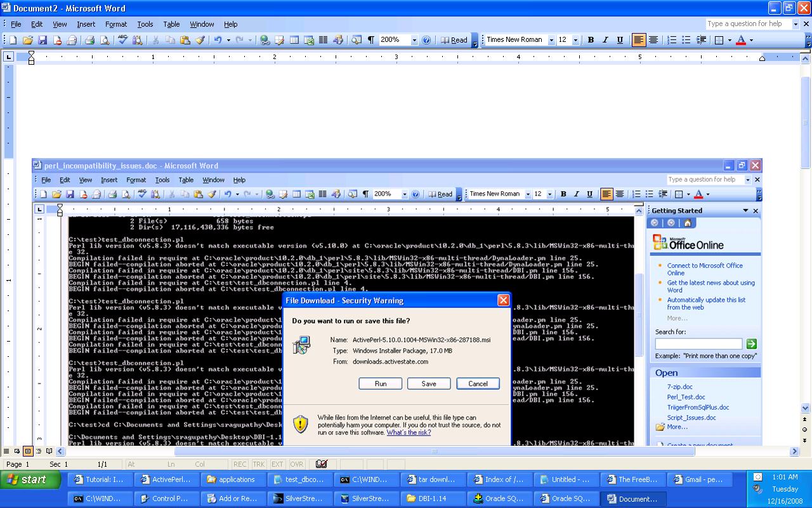The width and height of the screenshot is (812, 508).
Task: Create a new blank document in Document2 toolbar
Action: point(13,40)
